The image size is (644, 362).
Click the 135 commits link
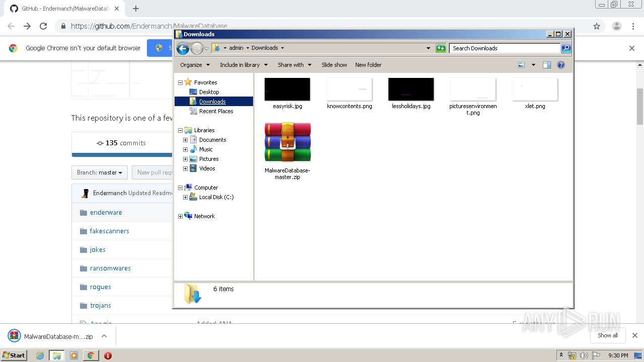coord(121,143)
